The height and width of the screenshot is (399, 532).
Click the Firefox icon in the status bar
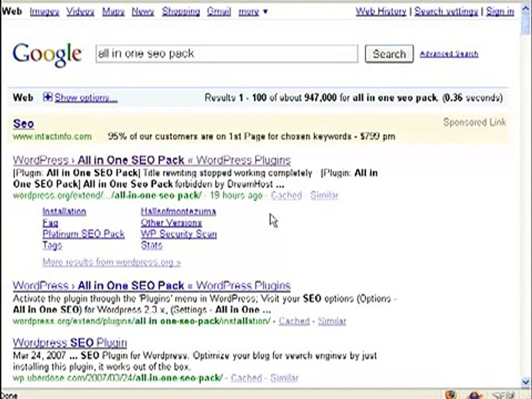[451, 395]
